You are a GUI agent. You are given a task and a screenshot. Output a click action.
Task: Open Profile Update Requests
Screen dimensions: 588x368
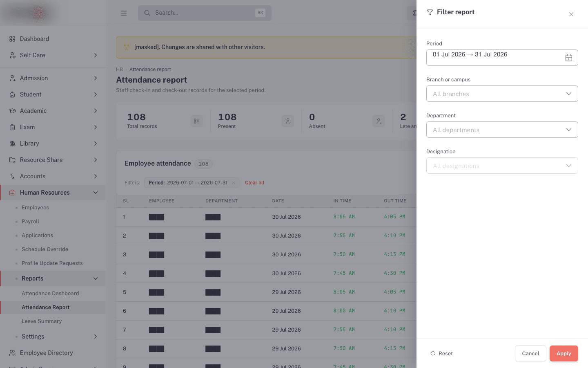pos(53,263)
